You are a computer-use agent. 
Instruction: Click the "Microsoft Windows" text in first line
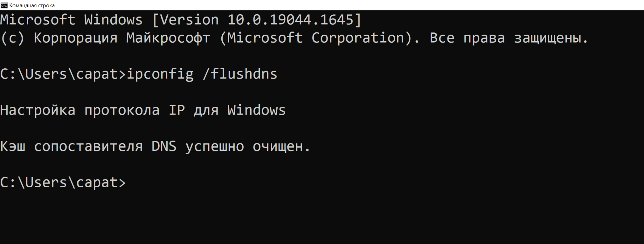coord(71,20)
